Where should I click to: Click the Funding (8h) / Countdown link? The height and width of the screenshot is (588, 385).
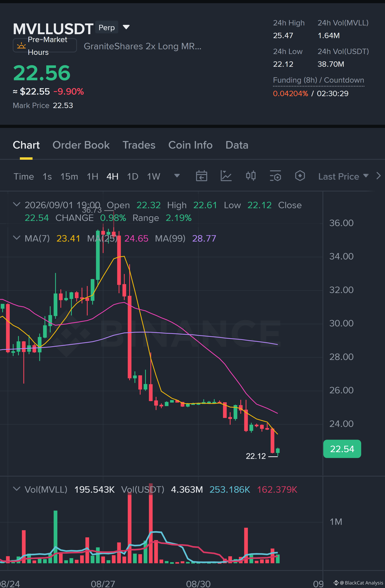pyautogui.click(x=318, y=80)
